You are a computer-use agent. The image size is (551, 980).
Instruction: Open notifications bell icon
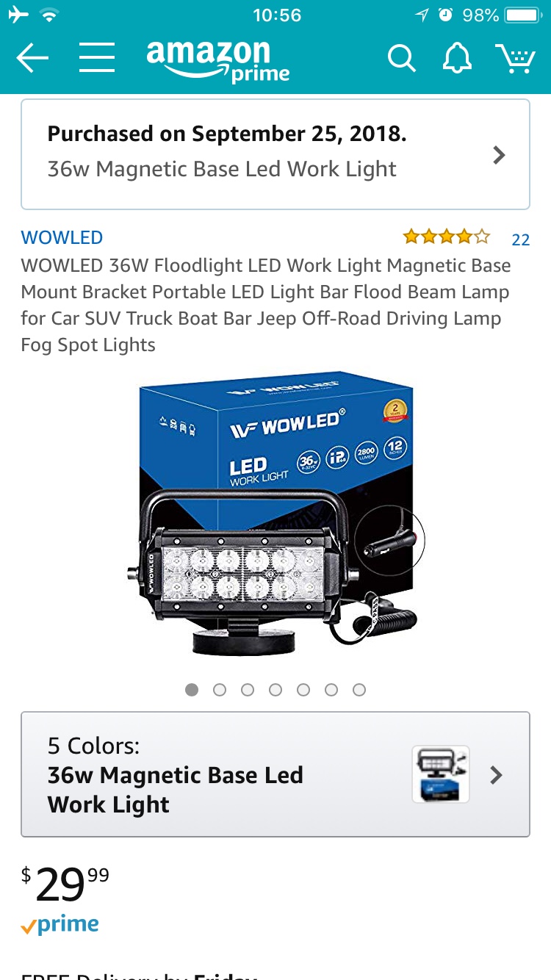coord(456,58)
